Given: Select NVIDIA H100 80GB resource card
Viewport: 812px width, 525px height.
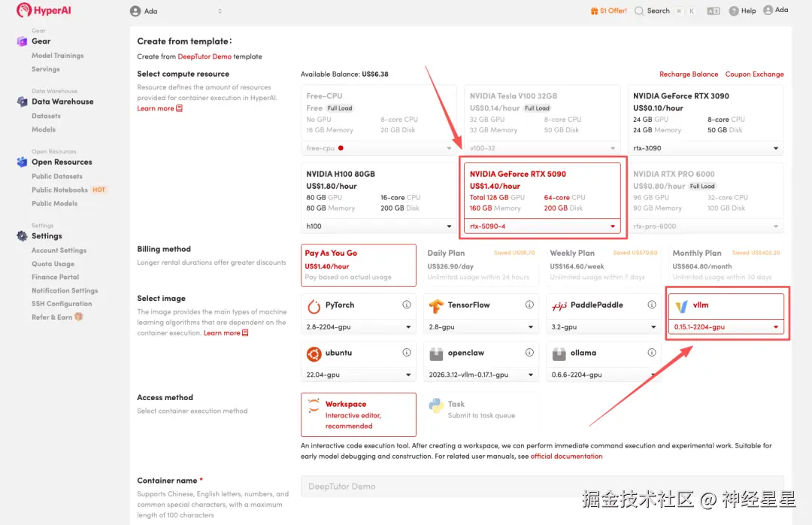Looking at the screenshot, I should (378, 199).
